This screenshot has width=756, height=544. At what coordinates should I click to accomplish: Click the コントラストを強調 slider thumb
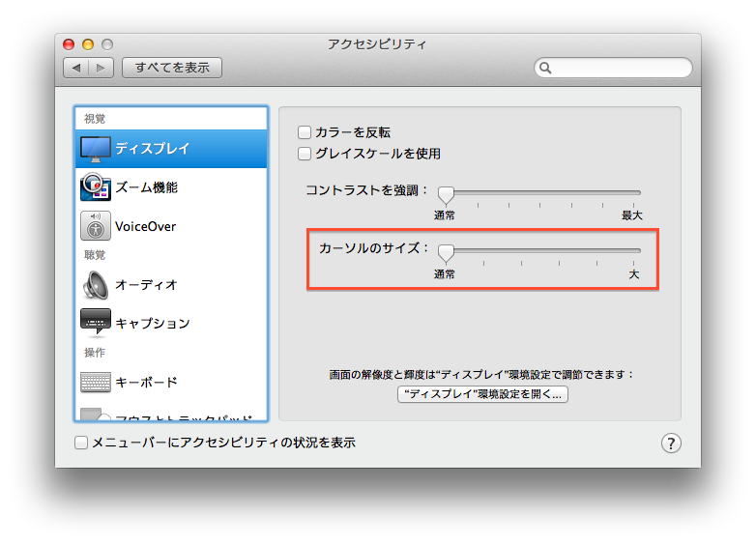pyautogui.click(x=446, y=194)
